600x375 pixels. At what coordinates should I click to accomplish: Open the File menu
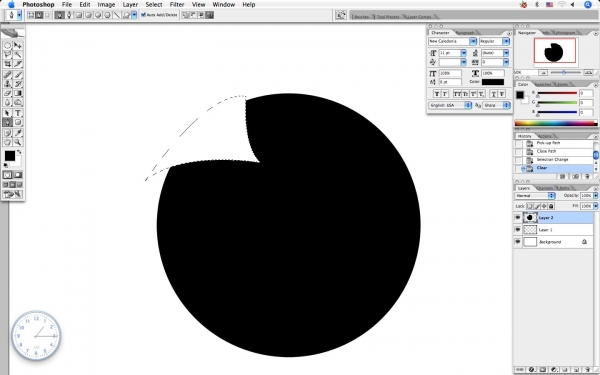[x=67, y=5]
